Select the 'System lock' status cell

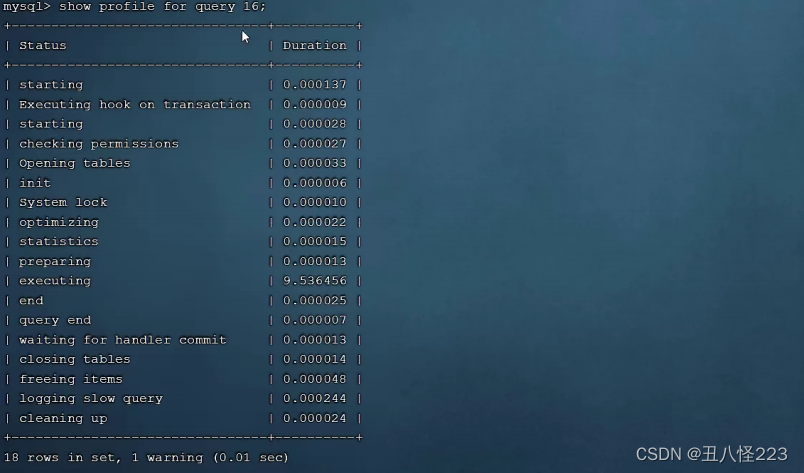(63, 203)
